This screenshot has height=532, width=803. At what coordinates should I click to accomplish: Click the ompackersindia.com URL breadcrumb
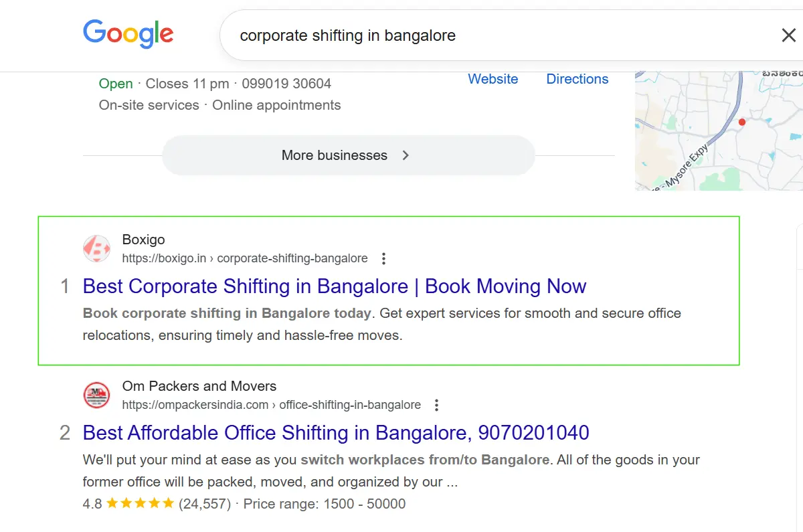point(271,405)
